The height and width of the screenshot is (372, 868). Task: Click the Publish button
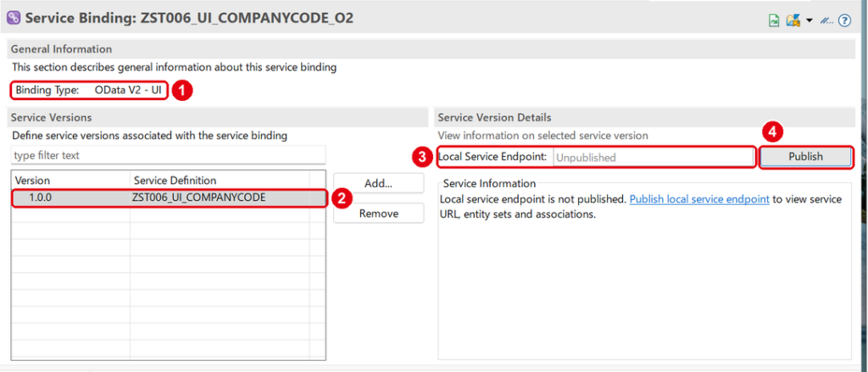805,157
